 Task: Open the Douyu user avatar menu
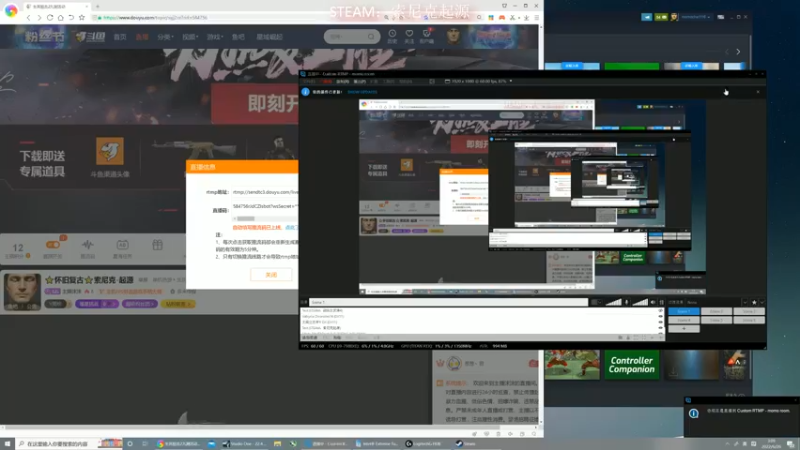[x=453, y=36]
